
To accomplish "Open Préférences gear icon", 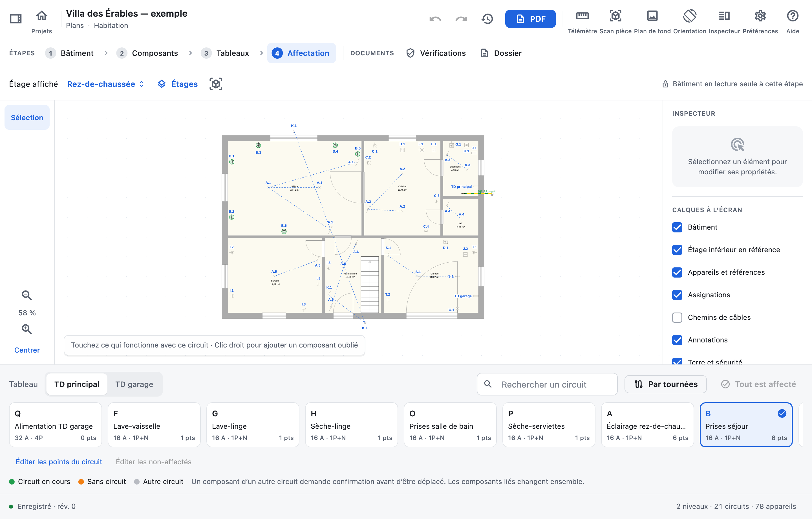I will pos(760,16).
